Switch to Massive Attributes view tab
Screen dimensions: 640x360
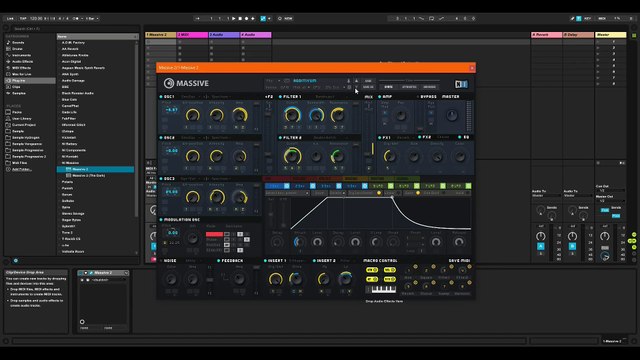(409, 87)
